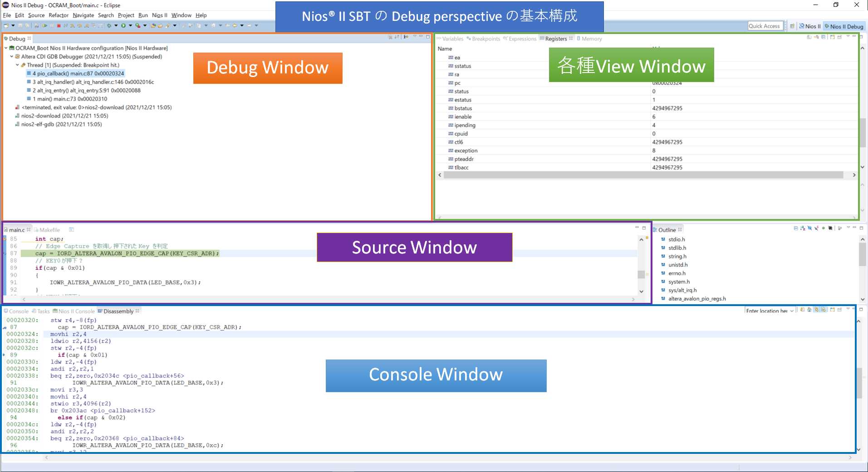Collapse the Altera CDI GDB Debugger node
The height and width of the screenshot is (472, 868).
[x=12, y=57]
